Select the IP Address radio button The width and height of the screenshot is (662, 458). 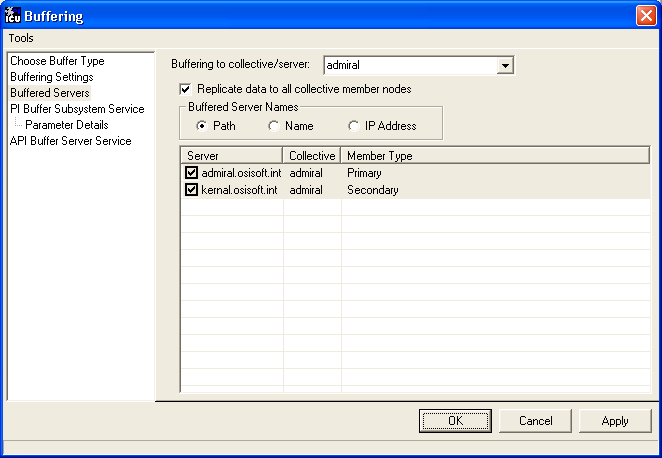[x=353, y=126]
